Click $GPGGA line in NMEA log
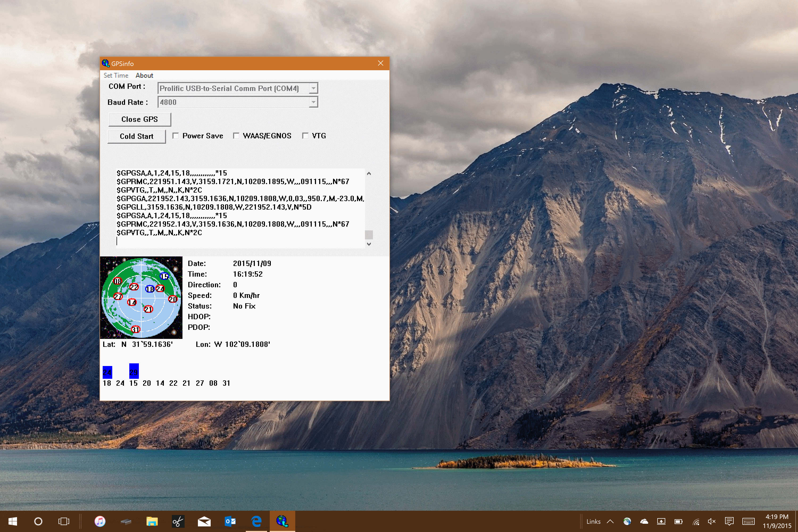This screenshot has width=798, height=532. coord(240,198)
